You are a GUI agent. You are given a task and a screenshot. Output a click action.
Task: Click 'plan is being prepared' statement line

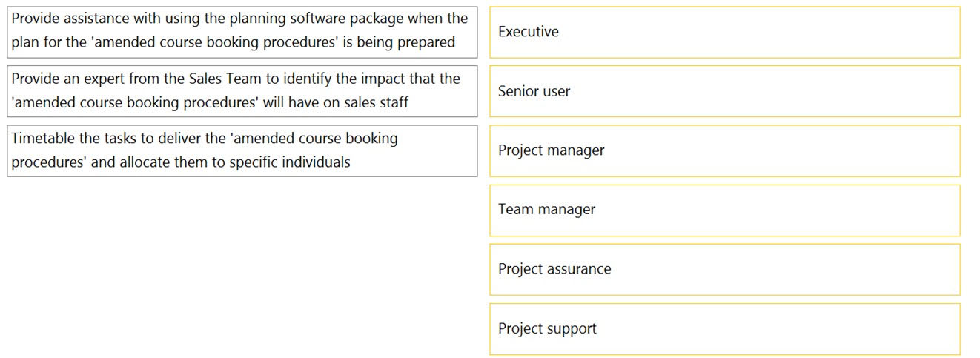(234, 43)
